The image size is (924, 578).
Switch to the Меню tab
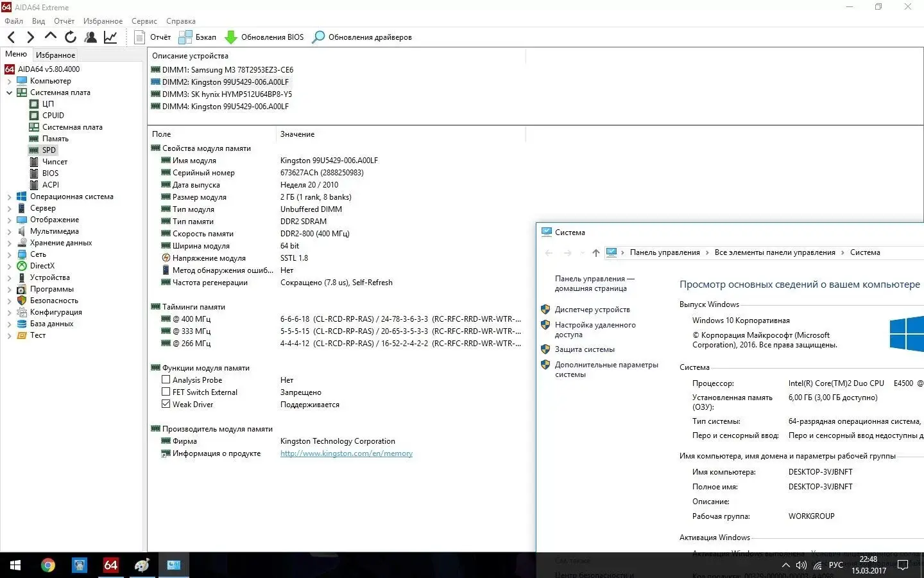point(16,54)
